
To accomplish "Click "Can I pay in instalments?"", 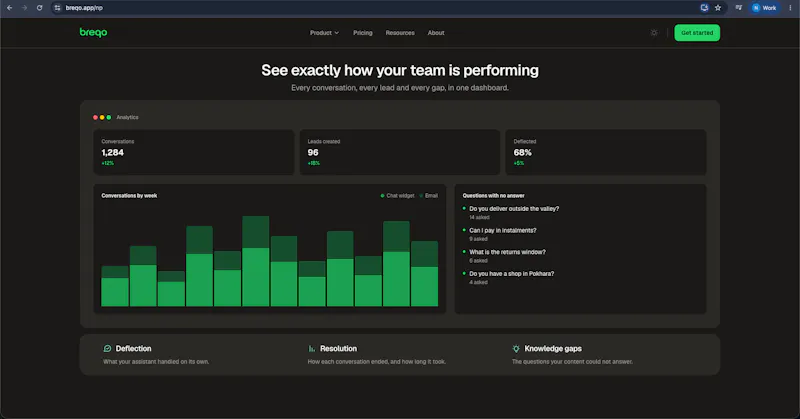I will (x=503, y=230).
